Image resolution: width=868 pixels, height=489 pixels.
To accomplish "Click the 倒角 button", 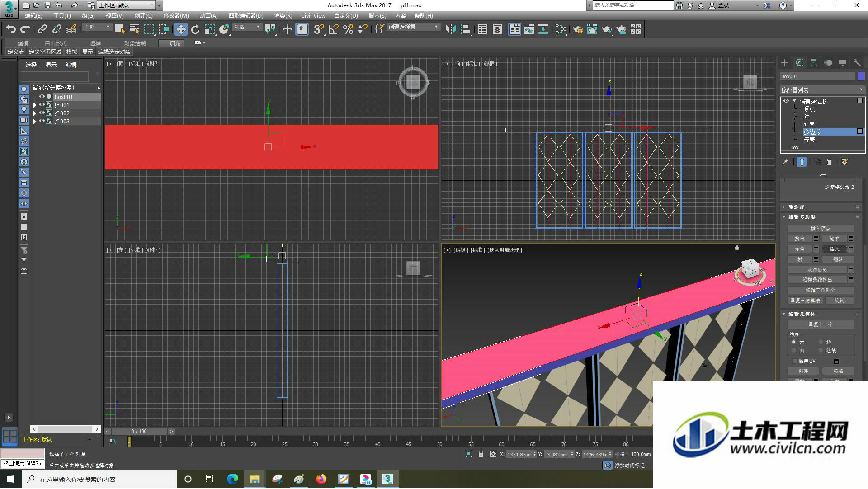I will (x=799, y=249).
